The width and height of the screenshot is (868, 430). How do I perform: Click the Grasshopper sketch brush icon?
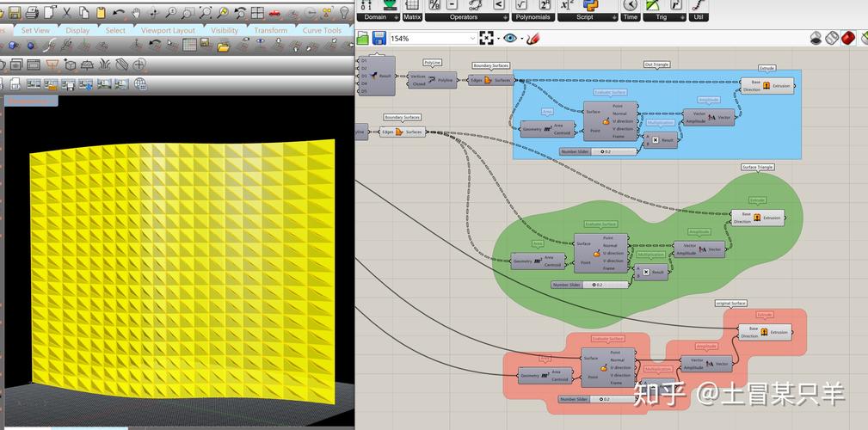coord(533,38)
